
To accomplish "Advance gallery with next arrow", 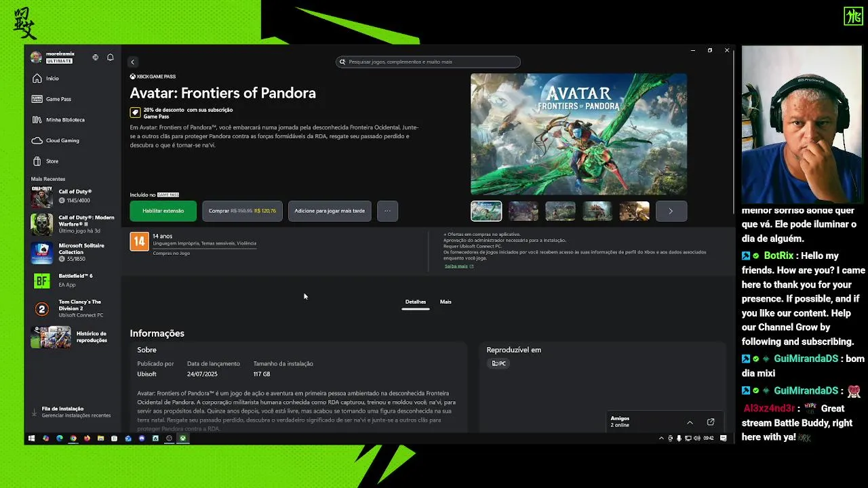I will coord(671,211).
